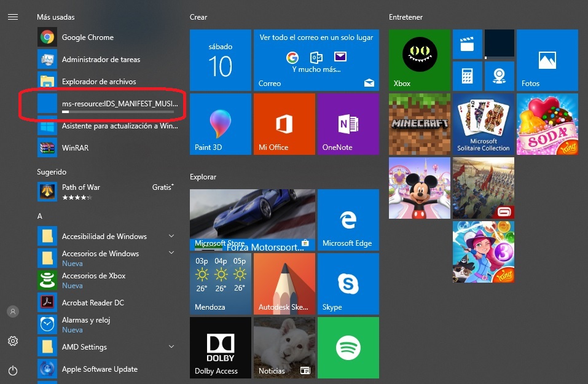Open the Movies & TV clapperboard tile
Screen dimensions: 588x384
point(467,44)
